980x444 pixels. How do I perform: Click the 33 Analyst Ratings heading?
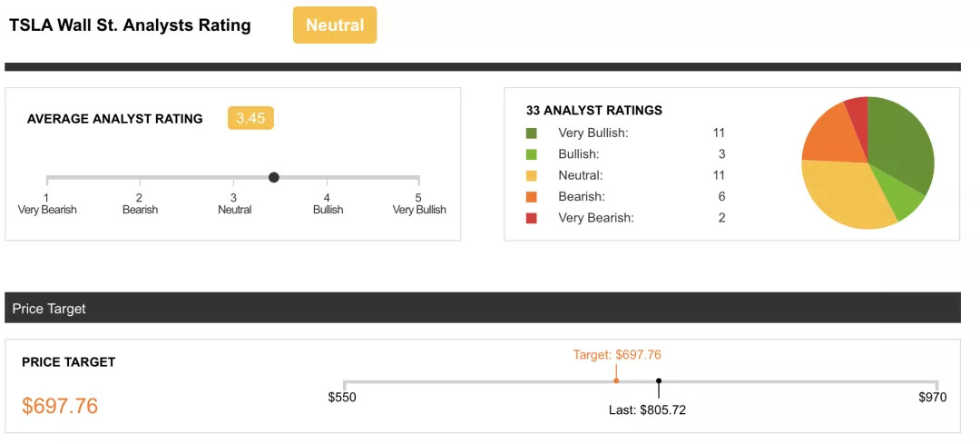tap(594, 110)
